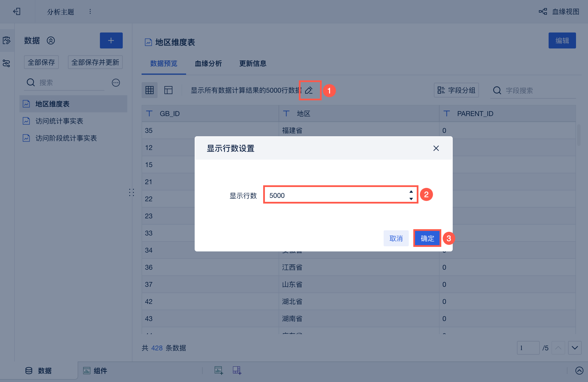
Task: Go to next page with down chevron
Action: coord(575,348)
